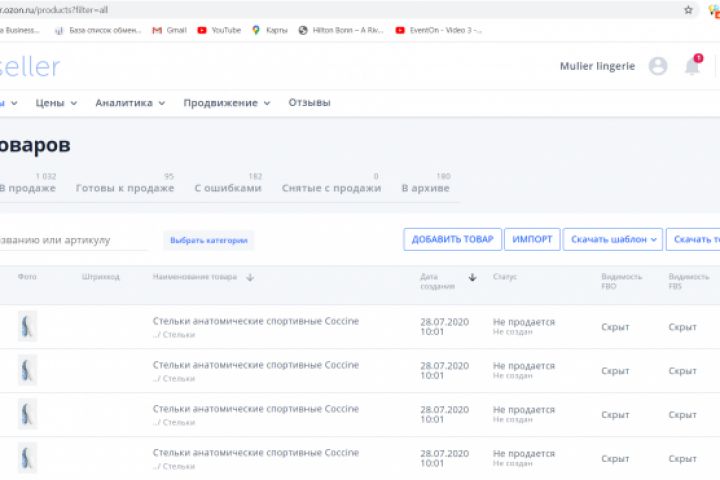Open the Отзывы menu item
This screenshot has height=480, width=720.
(x=309, y=102)
